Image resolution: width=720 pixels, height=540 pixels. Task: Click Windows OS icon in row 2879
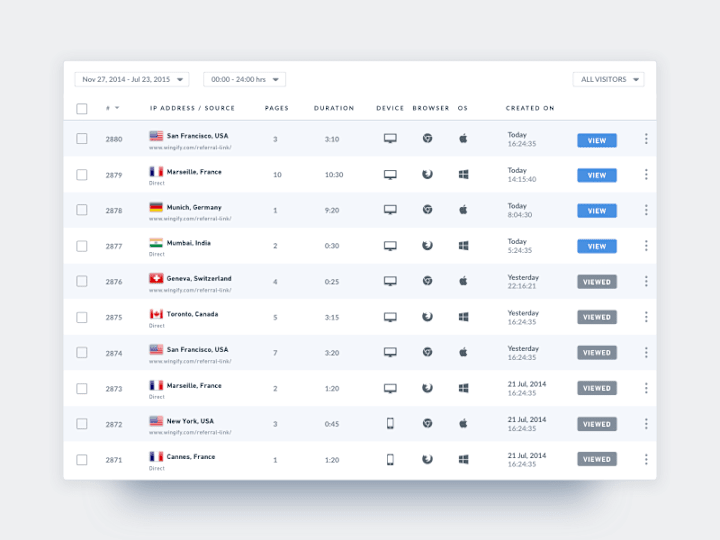pyautogui.click(x=464, y=174)
